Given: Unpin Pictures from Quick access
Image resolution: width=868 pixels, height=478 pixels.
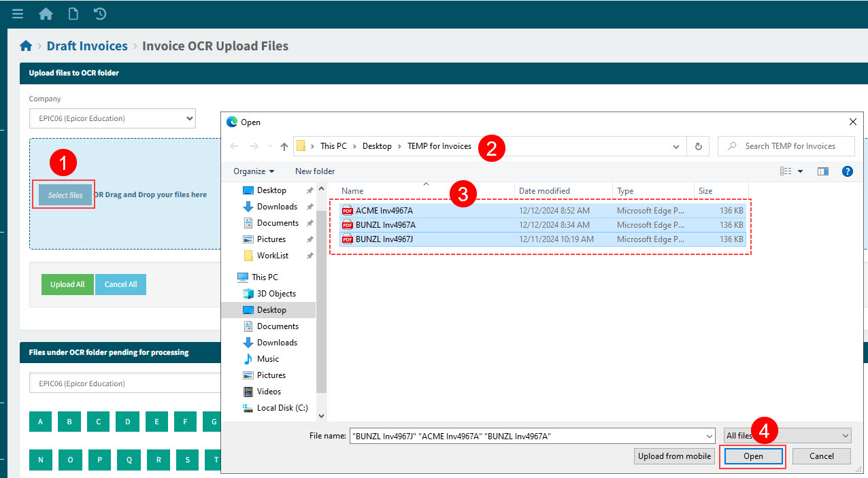Looking at the screenshot, I should tap(310, 239).
